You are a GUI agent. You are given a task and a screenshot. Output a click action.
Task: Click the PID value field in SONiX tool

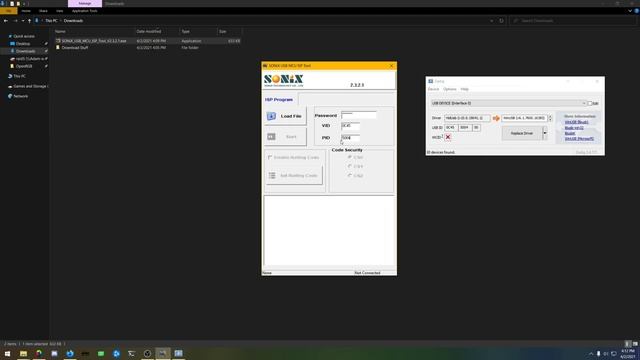click(x=350, y=138)
